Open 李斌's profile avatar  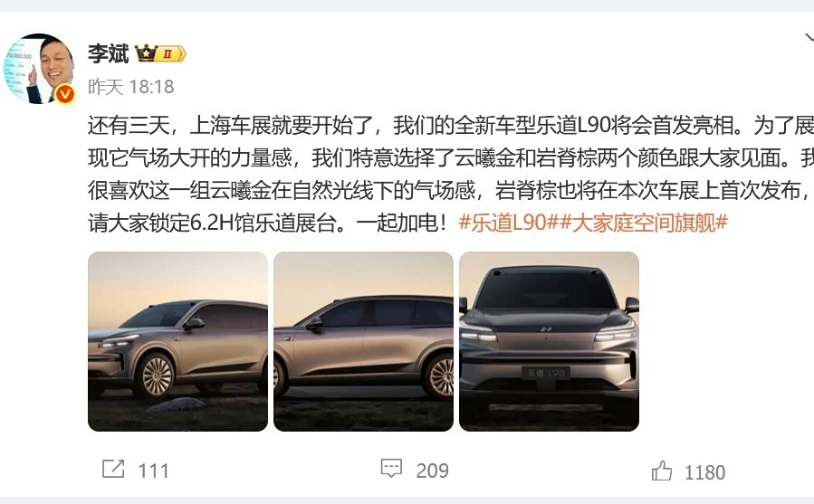click(39, 69)
